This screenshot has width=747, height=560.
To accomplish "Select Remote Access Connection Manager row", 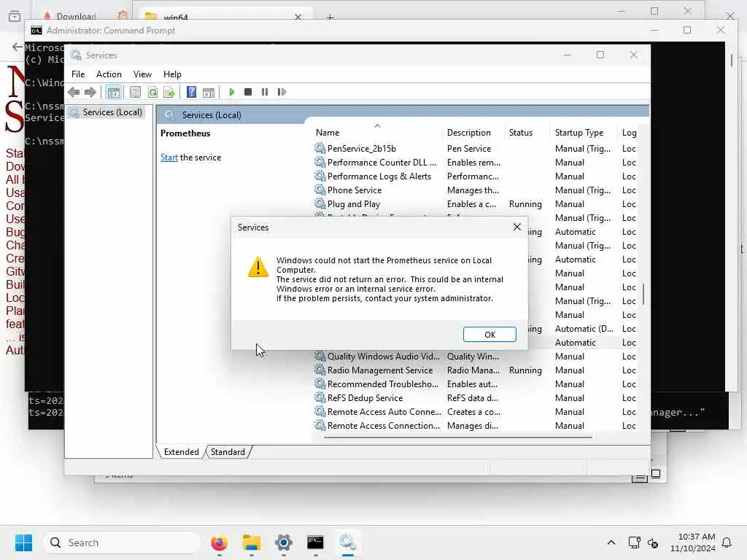I will [476, 425].
